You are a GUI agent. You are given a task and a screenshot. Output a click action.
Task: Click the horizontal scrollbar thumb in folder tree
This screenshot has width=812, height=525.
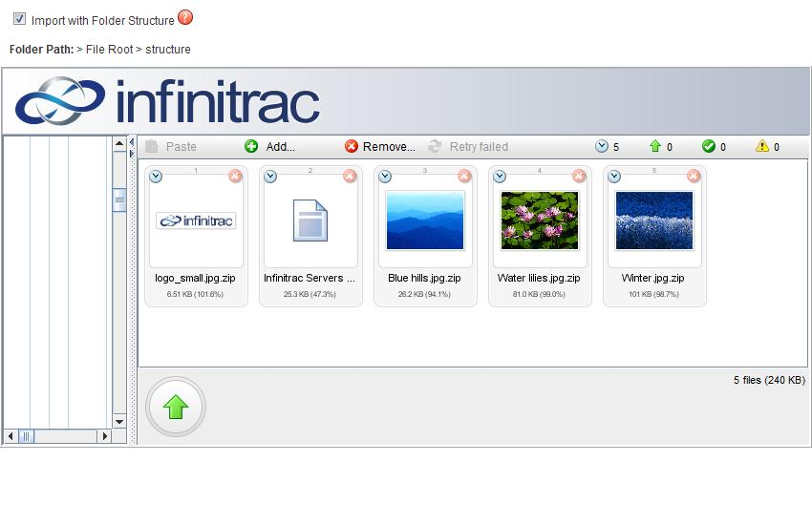[27, 436]
